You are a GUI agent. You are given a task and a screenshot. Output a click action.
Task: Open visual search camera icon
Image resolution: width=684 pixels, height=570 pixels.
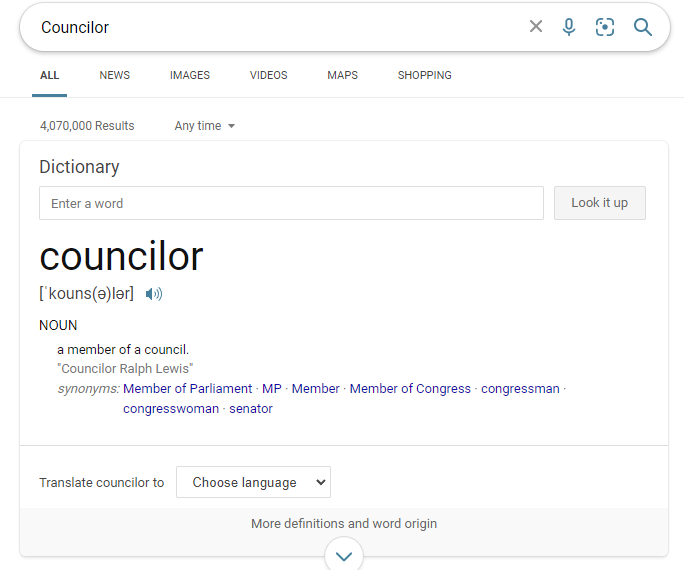[605, 27]
